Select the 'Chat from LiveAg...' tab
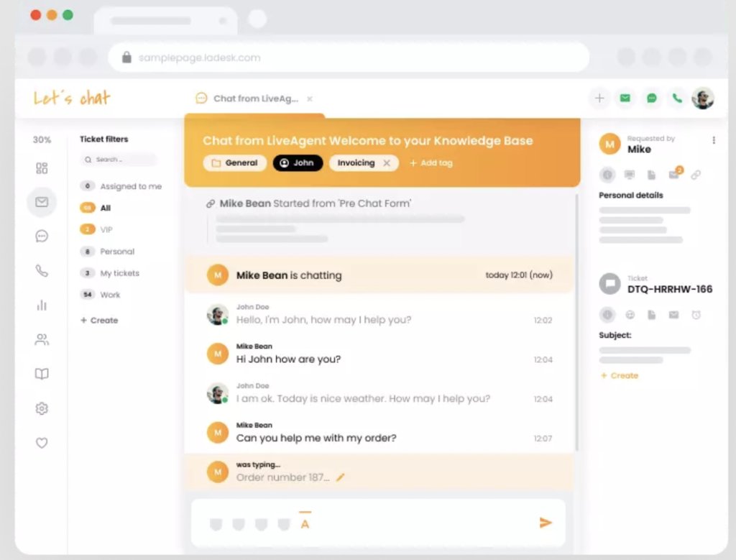736x560 pixels. [x=255, y=98]
